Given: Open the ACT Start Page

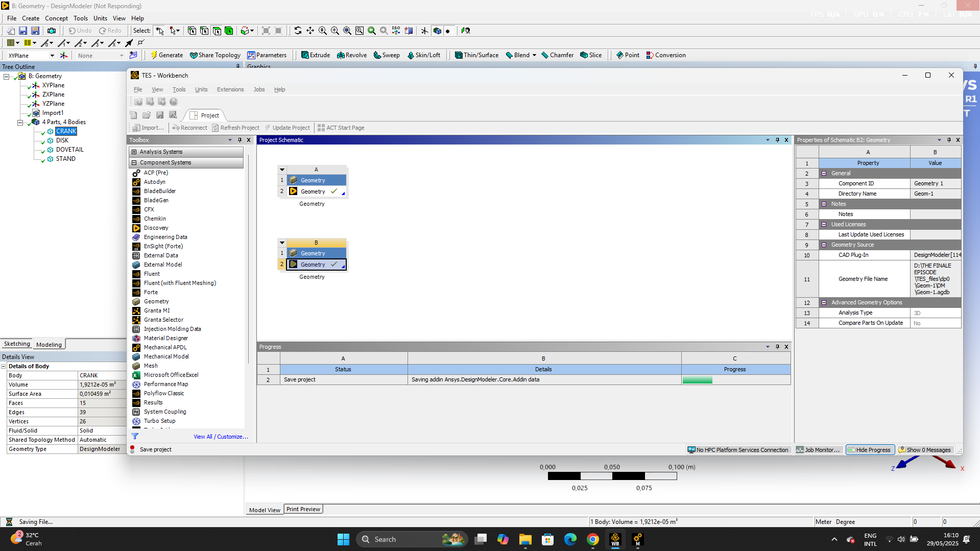Looking at the screenshot, I should pyautogui.click(x=341, y=128).
